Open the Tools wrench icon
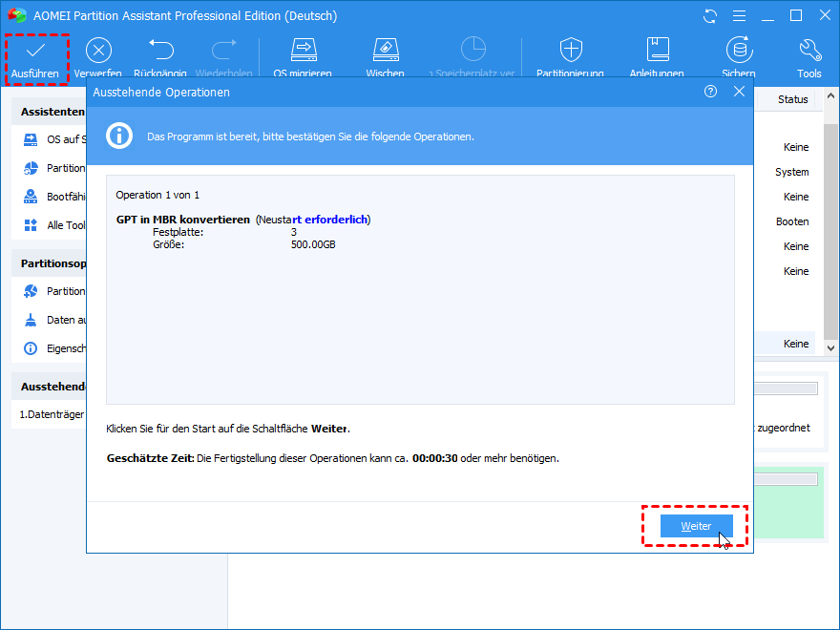 [x=809, y=50]
